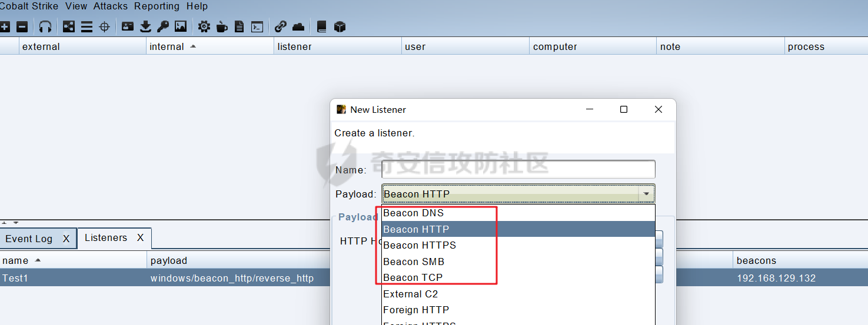Image resolution: width=868 pixels, height=325 pixels.
Task: Sort sessions by external column
Action: point(82,46)
